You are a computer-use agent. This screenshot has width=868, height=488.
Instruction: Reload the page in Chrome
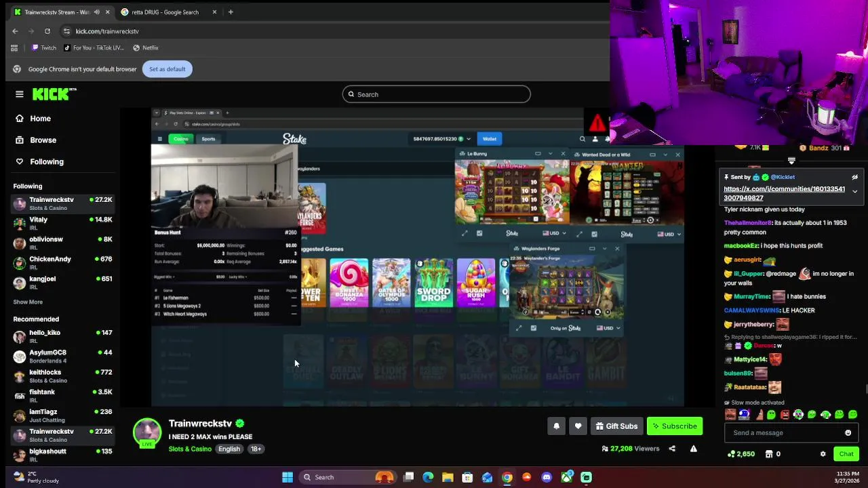coord(47,31)
